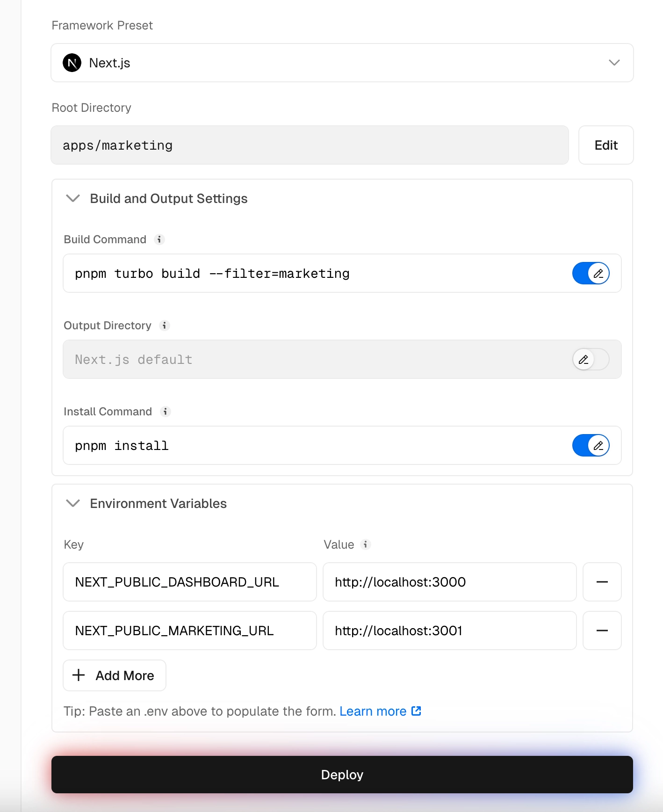Click the Deploy button
This screenshot has width=663, height=812.
click(x=342, y=775)
